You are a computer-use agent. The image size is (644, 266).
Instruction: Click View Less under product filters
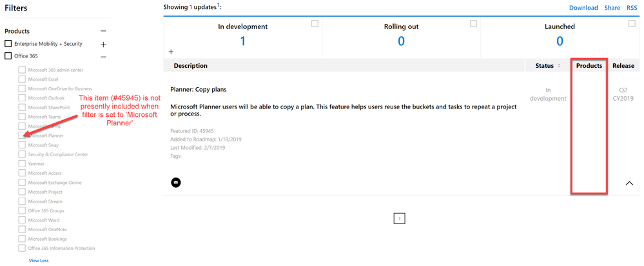point(39,260)
